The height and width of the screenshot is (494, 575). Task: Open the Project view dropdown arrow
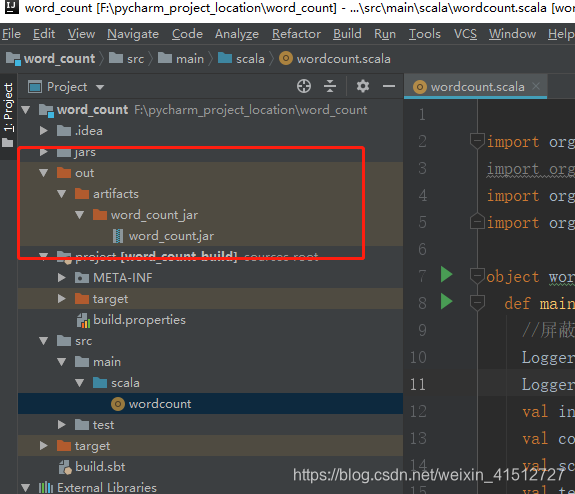100,87
